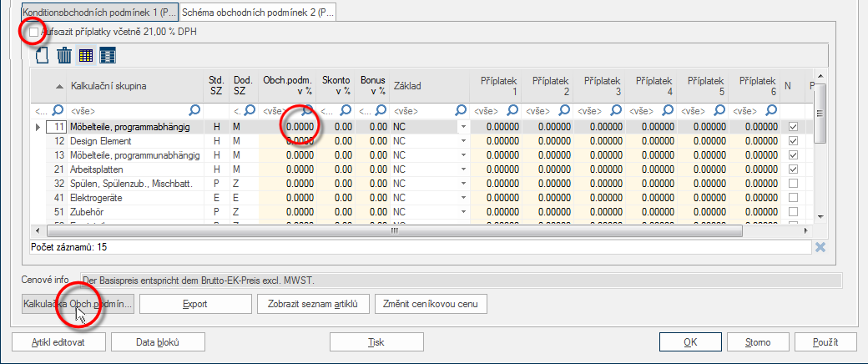Click the horizontal scrollbar of the grid

[x=394, y=230]
